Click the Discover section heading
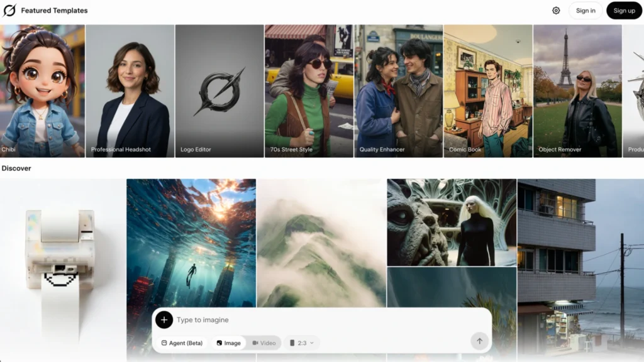Viewport: 644px width, 362px height. click(16, 168)
